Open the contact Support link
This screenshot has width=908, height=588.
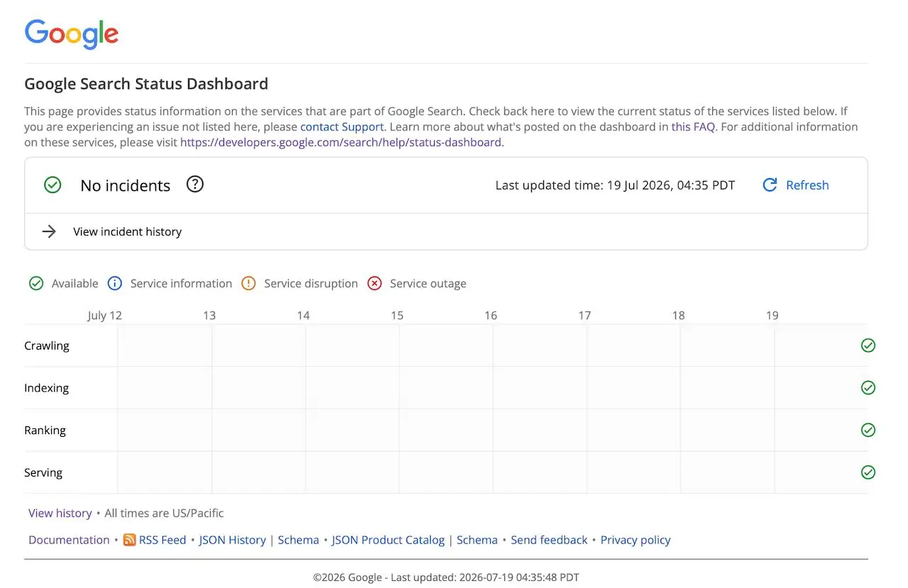click(342, 127)
